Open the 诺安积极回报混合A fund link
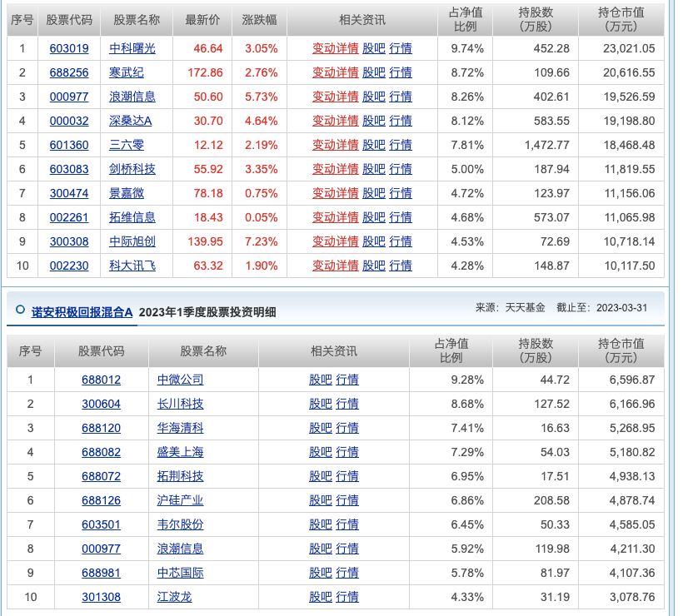Viewport: 688px width, 616px height. tap(82, 312)
